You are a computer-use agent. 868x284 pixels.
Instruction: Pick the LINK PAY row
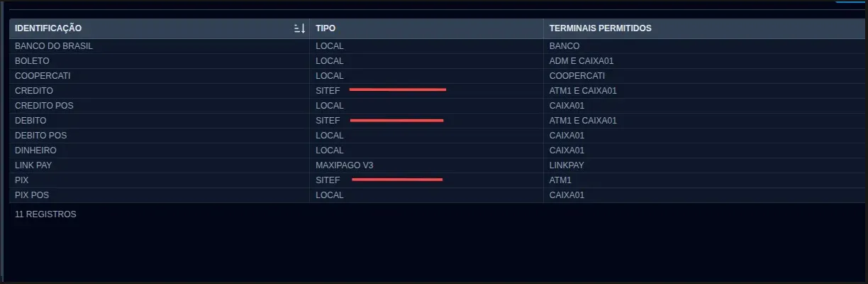click(x=33, y=165)
